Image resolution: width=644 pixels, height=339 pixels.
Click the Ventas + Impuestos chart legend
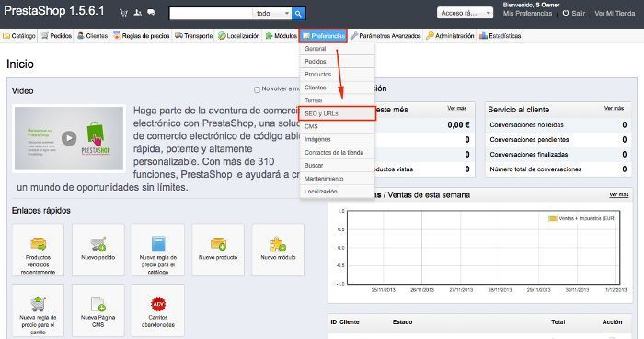(x=582, y=218)
